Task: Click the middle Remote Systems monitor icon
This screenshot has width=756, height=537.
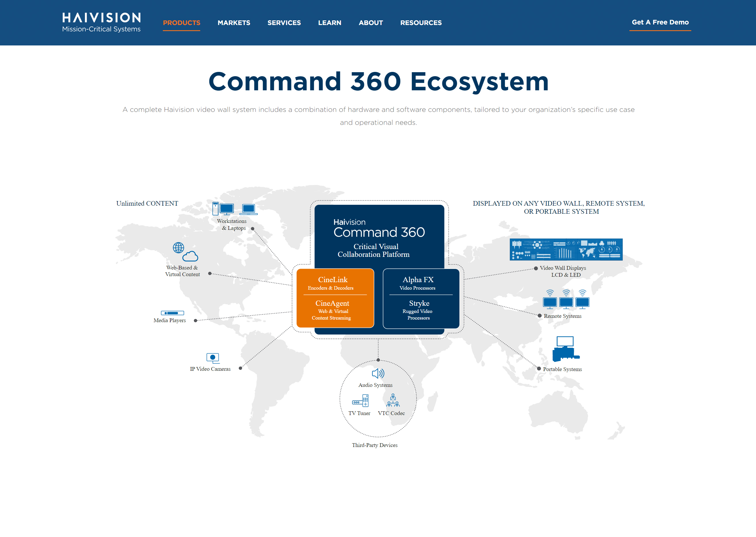Action: click(566, 299)
